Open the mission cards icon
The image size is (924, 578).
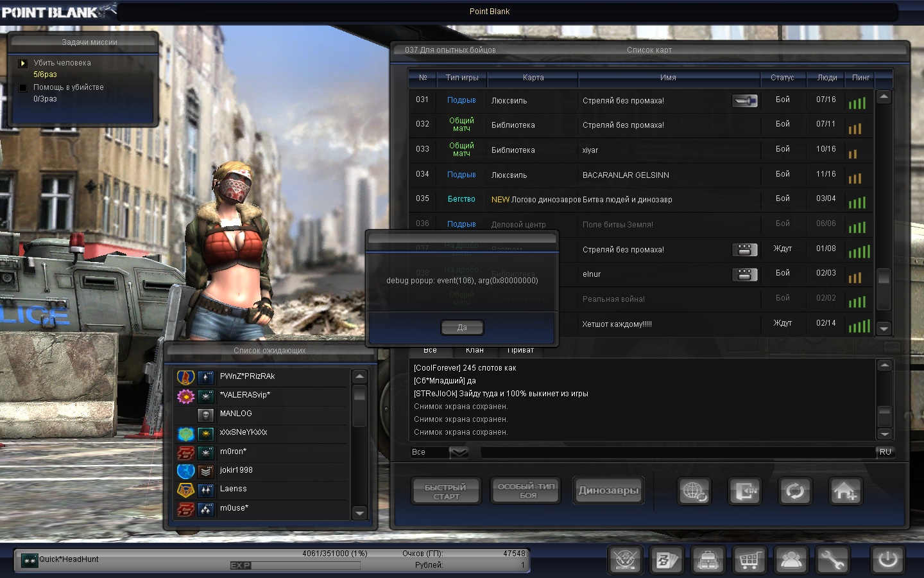coord(667,560)
